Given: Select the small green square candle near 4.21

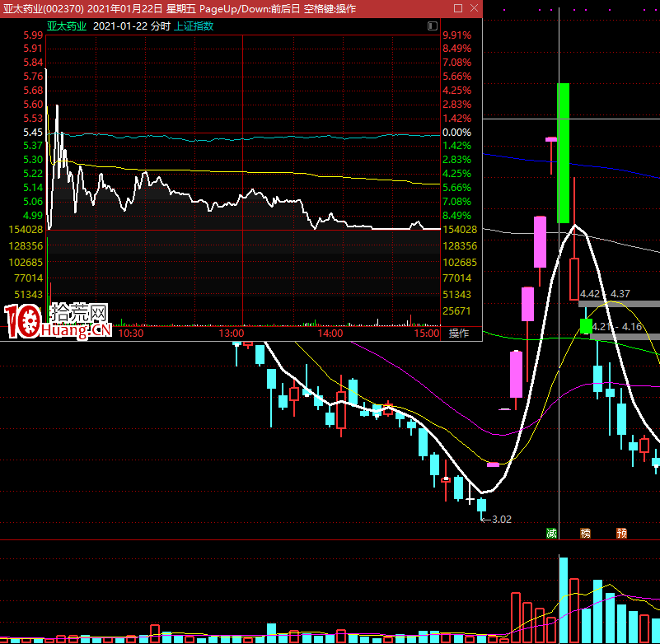Looking at the screenshot, I should click(586, 326).
